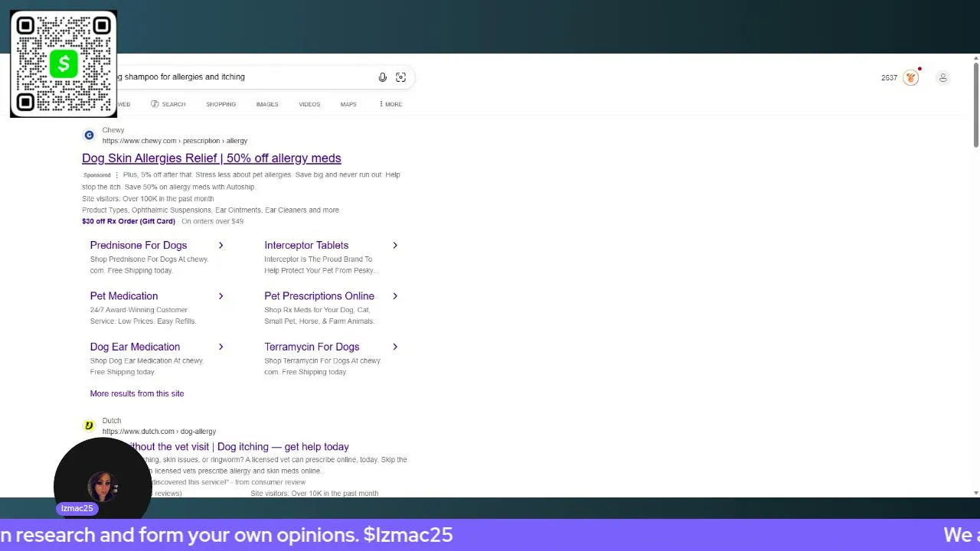Open the Interceptor Tablets link
This screenshot has height=551, width=980.
tap(306, 246)
